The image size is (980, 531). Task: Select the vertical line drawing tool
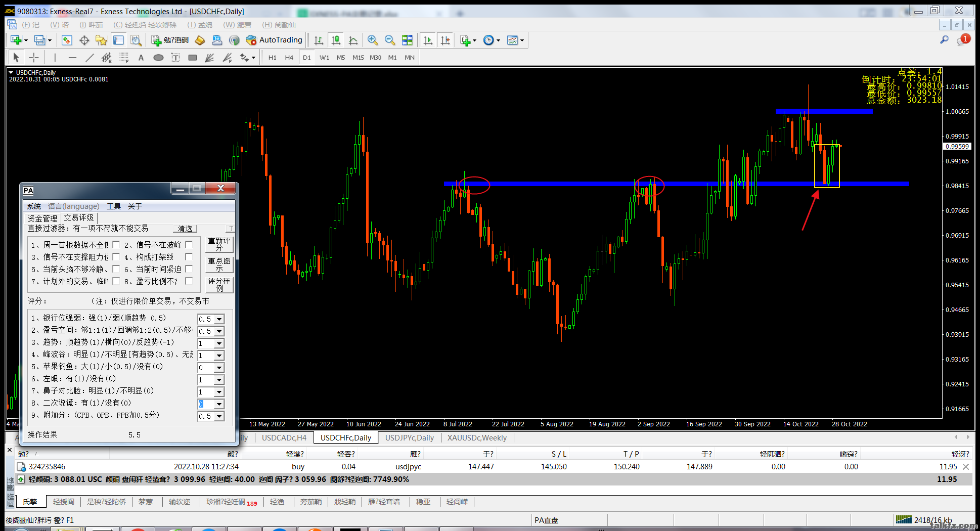pos(55,58)
